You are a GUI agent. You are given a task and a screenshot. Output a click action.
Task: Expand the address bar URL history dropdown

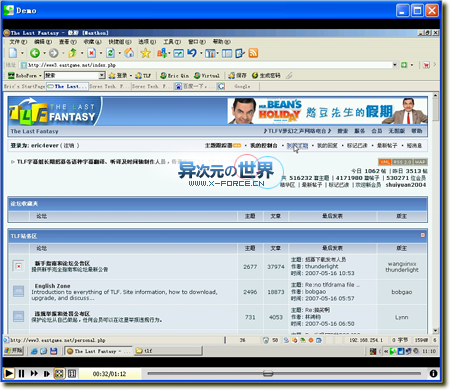click(395, 65)
